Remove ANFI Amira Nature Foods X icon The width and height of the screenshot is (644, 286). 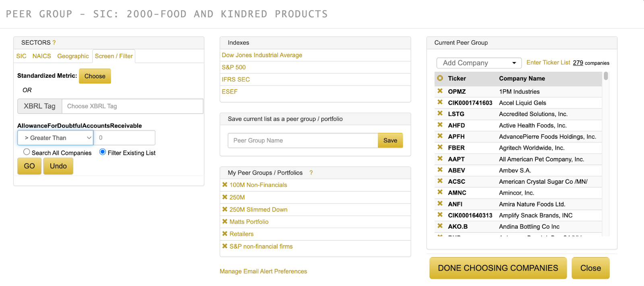click(x=440, y=204)
